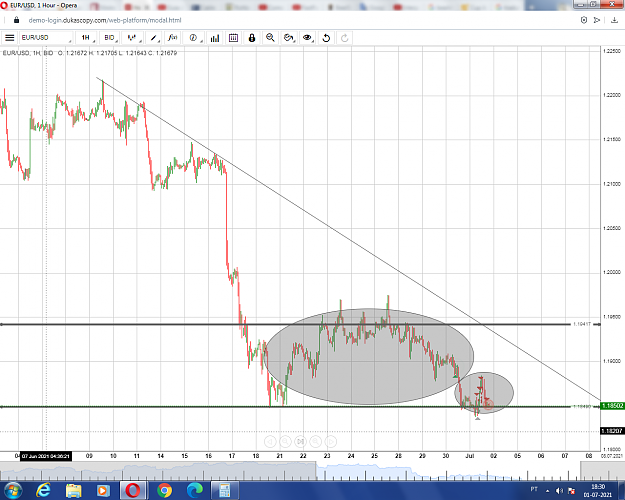Expand the 1H timeframe dropdown
The height and width of the screenshot is (500, 625).
pos(86,38)
